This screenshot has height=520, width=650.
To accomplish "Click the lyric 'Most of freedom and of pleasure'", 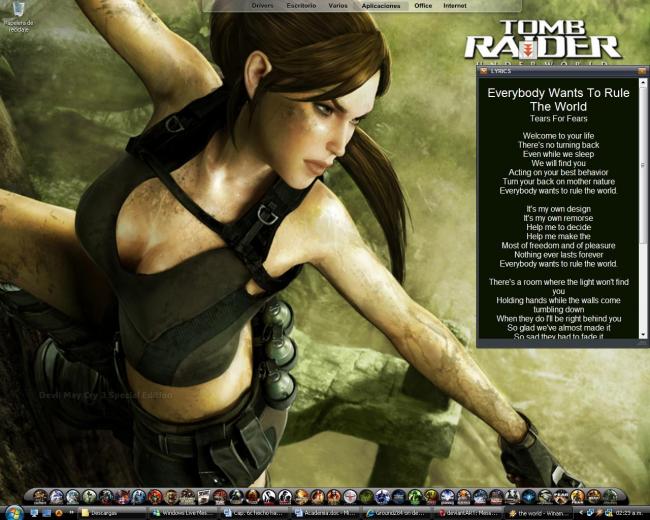I will [x=558, y=245].
